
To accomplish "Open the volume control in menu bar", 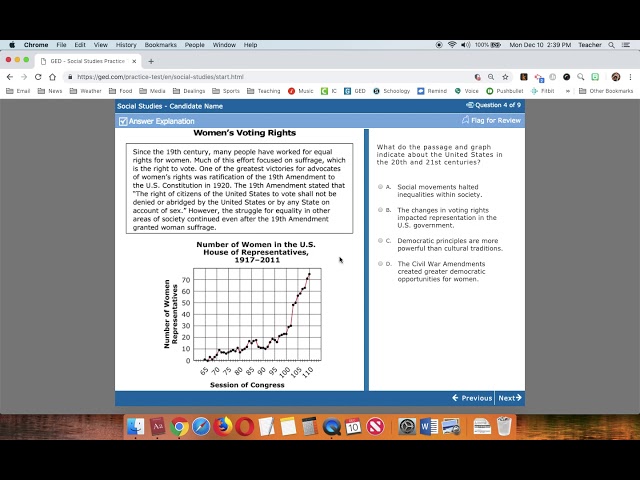I will pos(465,45).
